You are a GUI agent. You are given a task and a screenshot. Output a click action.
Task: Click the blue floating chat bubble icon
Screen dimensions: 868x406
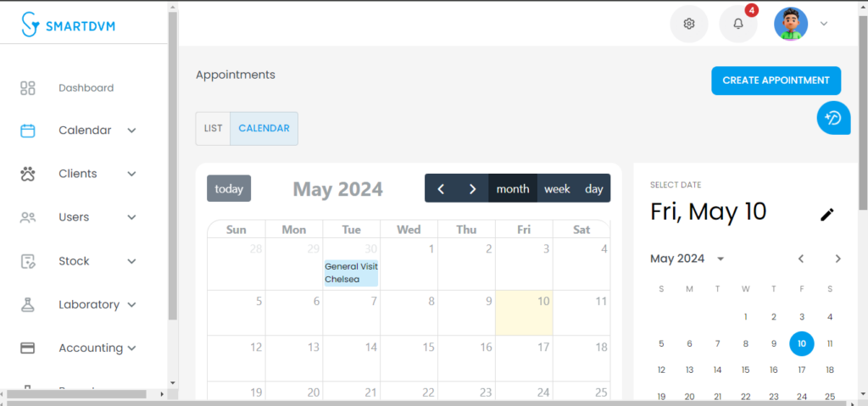pos(834,118)
